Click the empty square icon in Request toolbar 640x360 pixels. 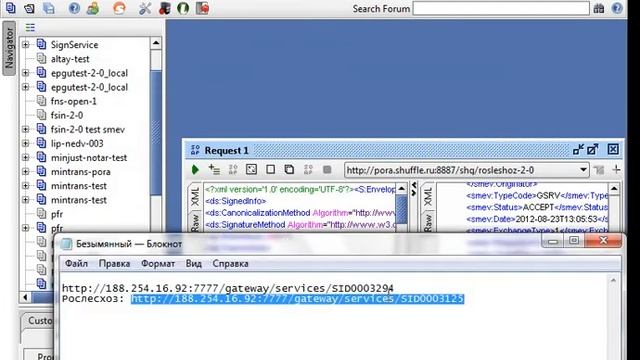click(270, 169)
